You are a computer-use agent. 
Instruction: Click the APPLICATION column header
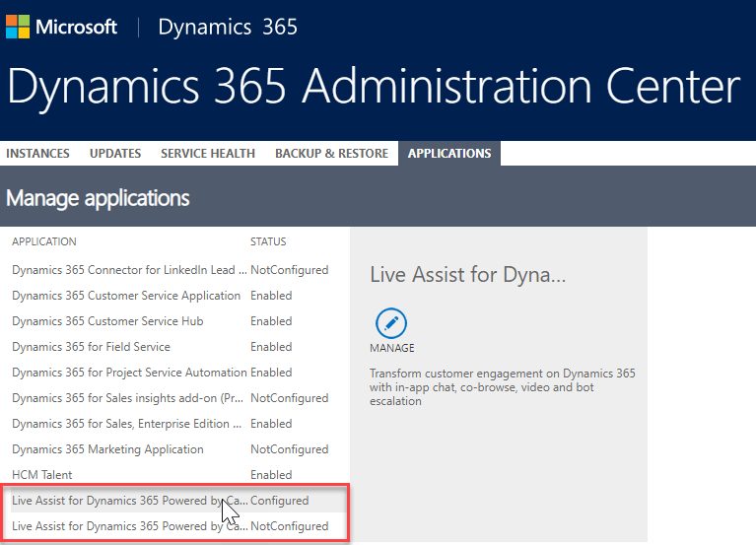44,241
